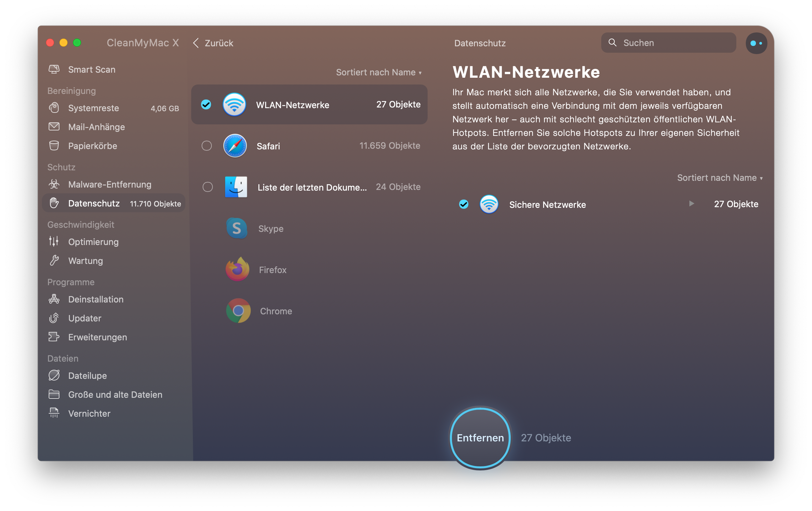Click the Sichere Netzwerke row label

[548, 205]
